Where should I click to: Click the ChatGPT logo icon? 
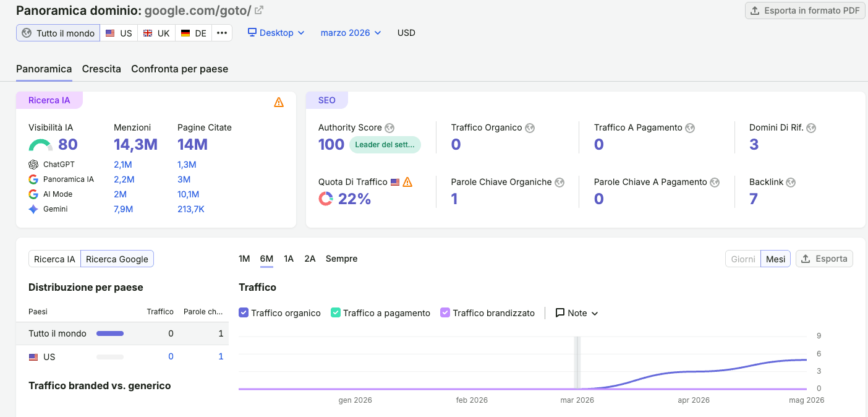click(33, 165)
